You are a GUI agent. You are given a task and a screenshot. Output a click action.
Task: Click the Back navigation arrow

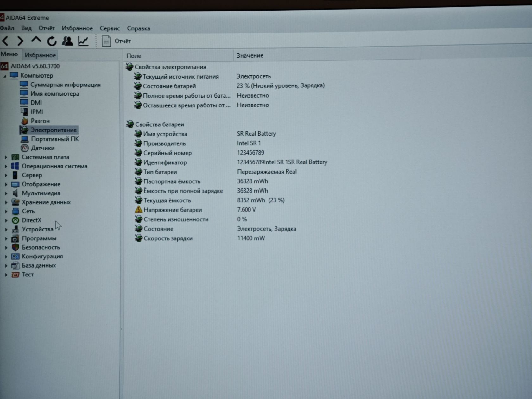5,41
